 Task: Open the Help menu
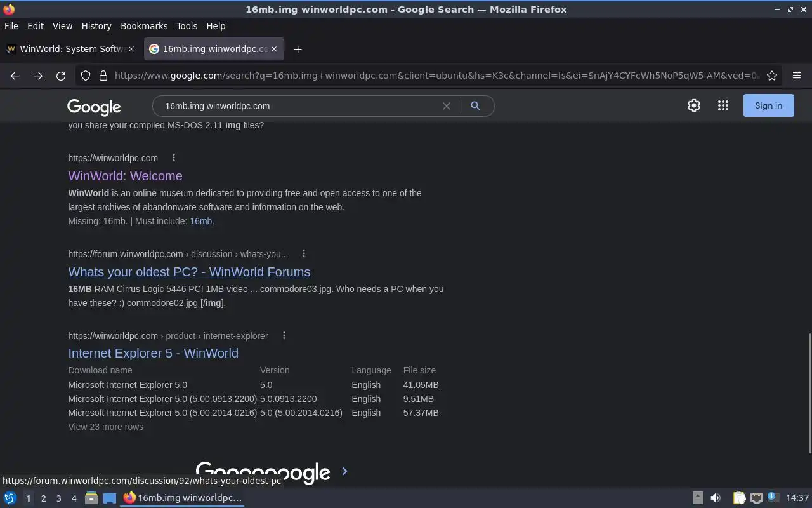(x=216, y=26)
